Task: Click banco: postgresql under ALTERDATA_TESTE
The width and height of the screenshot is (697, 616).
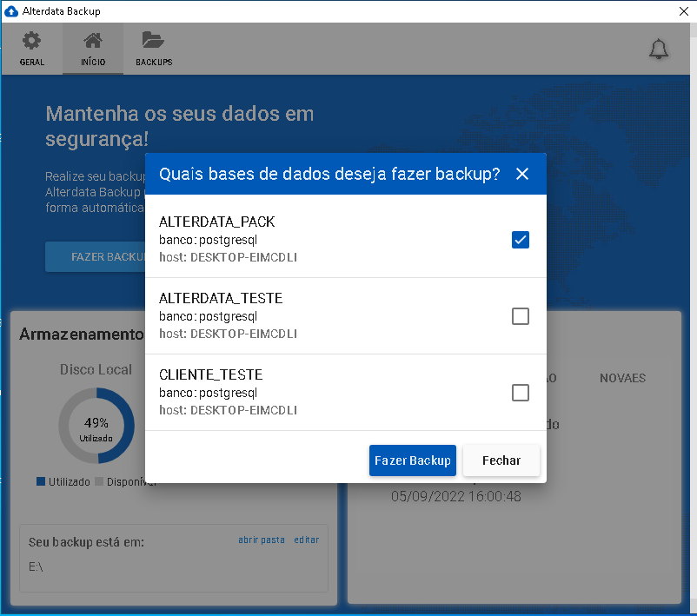Action: pos(208,317)
